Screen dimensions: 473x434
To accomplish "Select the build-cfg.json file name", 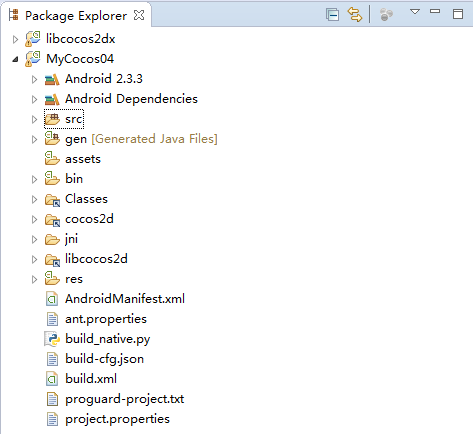I will coord(105,359).
